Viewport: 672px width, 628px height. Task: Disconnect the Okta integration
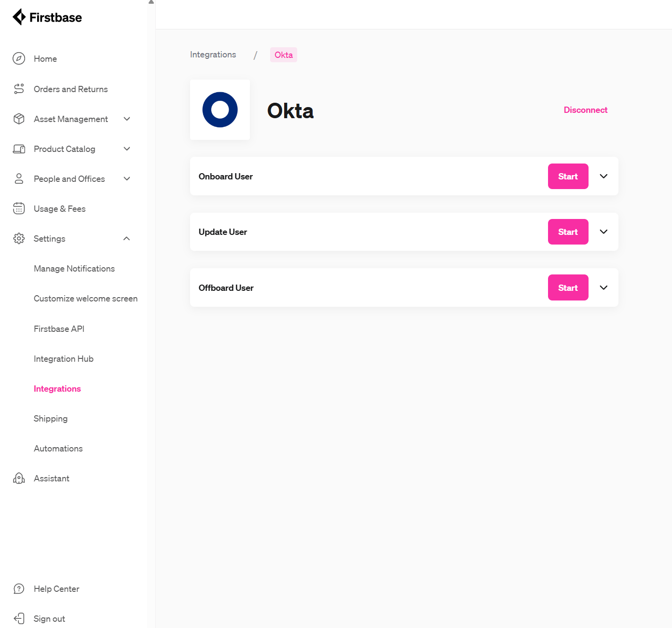[x=586, y=110]
